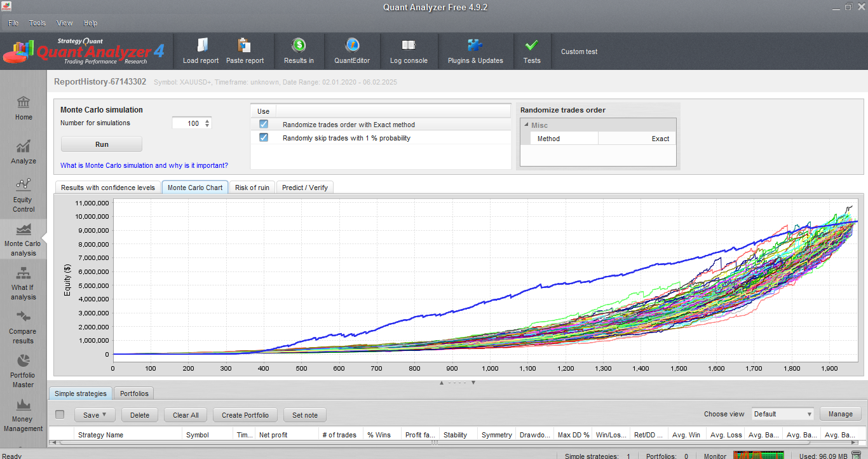
Task: Switch to Predict / Verify tab
Action: tap(305, 188)
